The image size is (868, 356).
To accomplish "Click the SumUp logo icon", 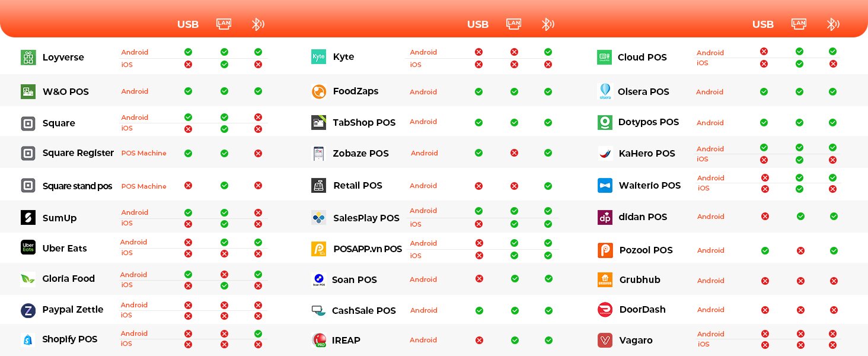I will tap(28, 218).
